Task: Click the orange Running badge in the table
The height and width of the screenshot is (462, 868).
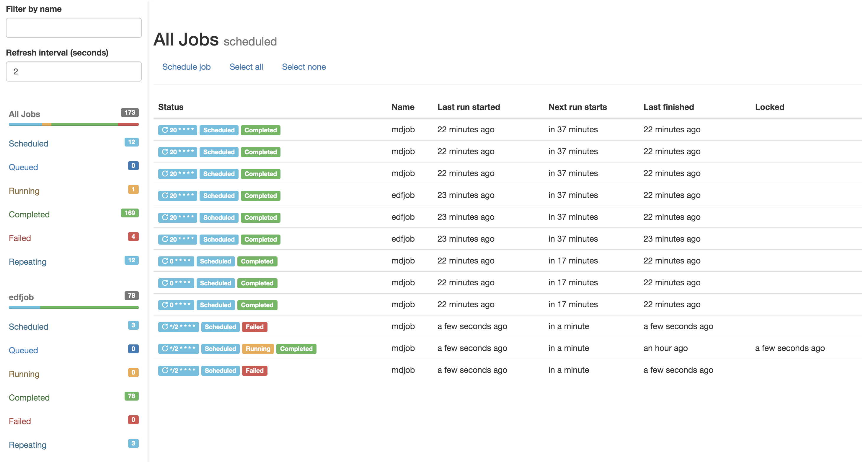Action: [258, 349]
